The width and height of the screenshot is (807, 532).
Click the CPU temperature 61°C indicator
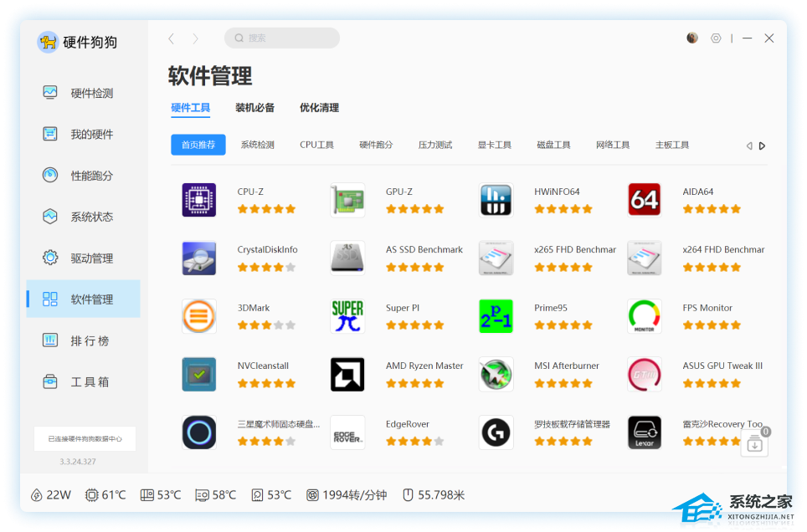pos(105,495)
